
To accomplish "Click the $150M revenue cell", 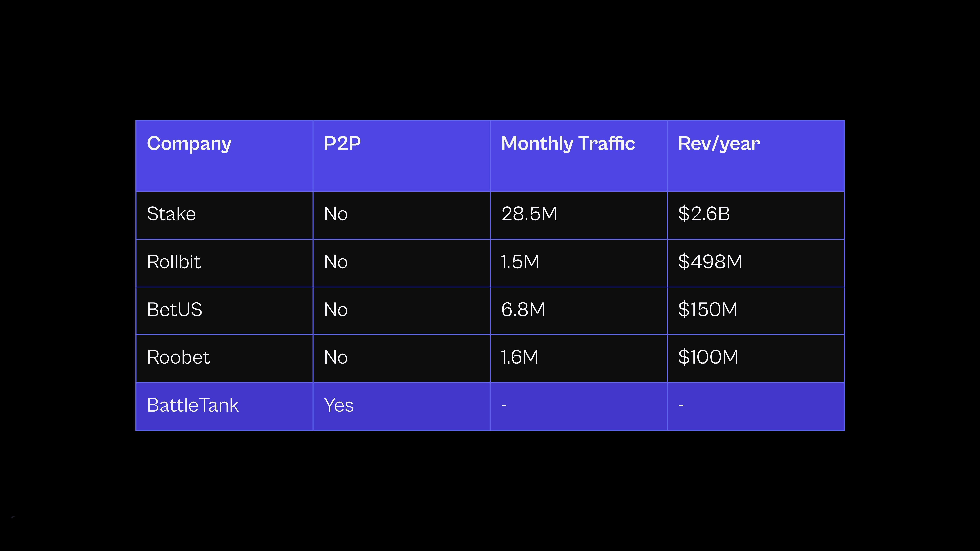I will [x=708, y=310].
